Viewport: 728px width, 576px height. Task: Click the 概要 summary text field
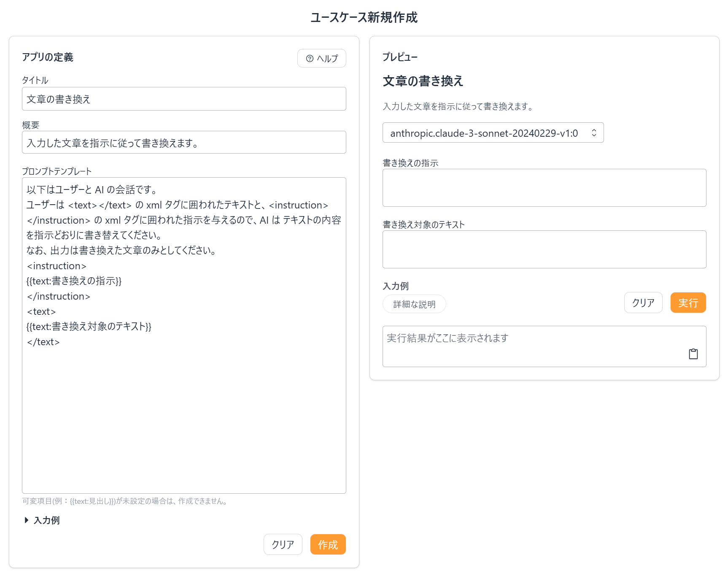[x=184, y=142]
